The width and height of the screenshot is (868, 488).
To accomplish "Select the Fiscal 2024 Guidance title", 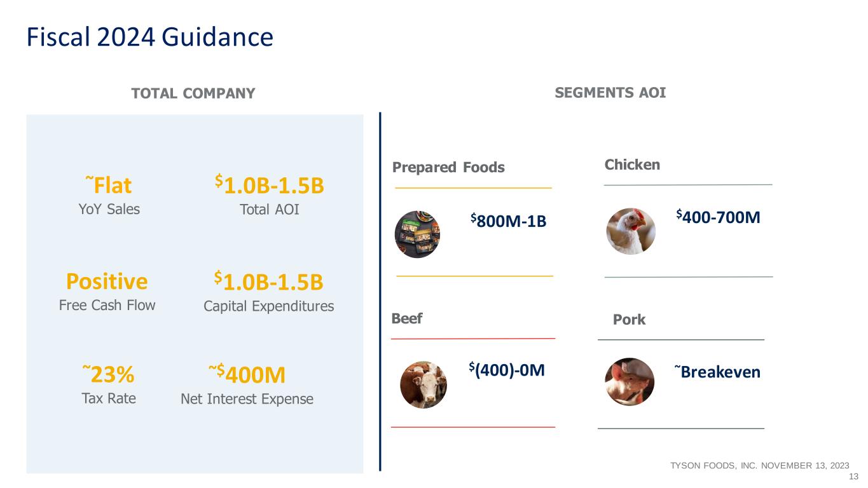I will click(x=150, y=37).
